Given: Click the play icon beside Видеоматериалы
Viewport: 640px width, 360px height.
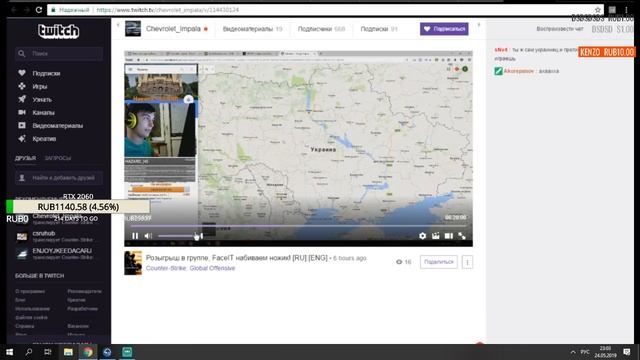Looking at the screenshot, I should tap(22, 125).
